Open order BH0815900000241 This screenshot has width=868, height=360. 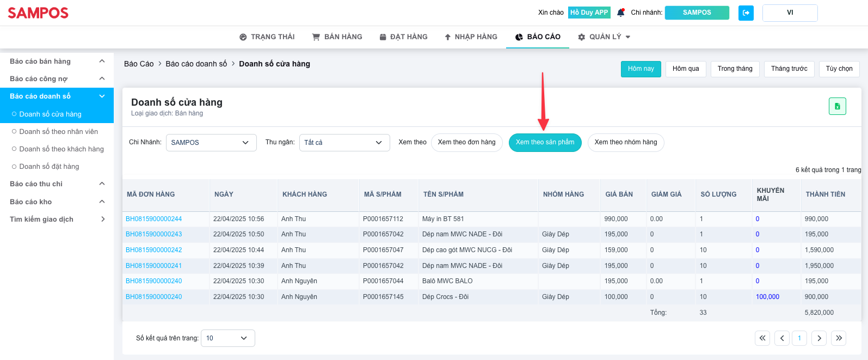click(x=153, y=266)
